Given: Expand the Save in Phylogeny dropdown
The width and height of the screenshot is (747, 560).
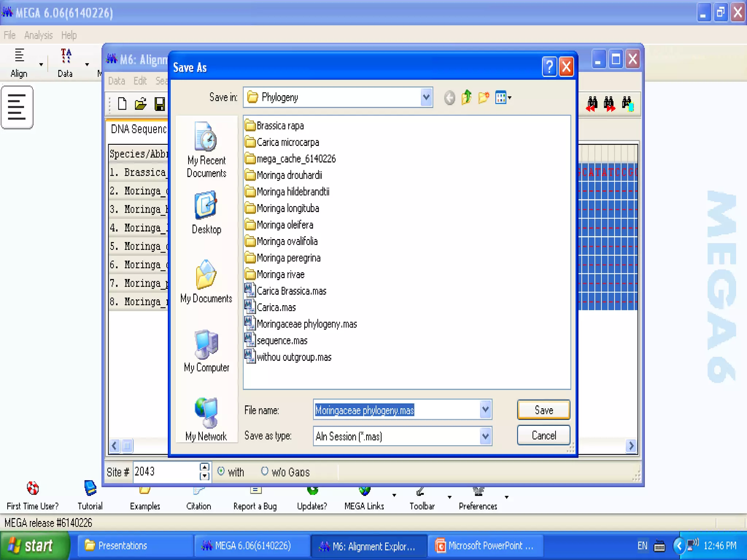Looking at the screenshot, I should pos(426,97).
